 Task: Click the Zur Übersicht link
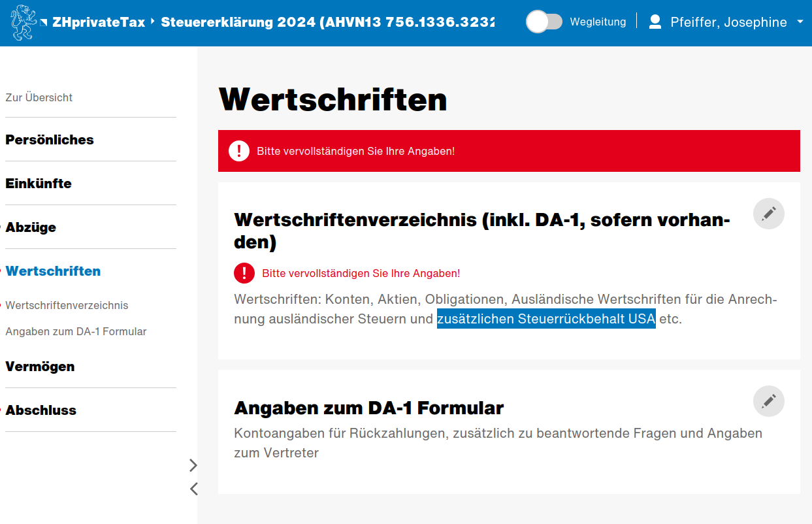[39, 97]
